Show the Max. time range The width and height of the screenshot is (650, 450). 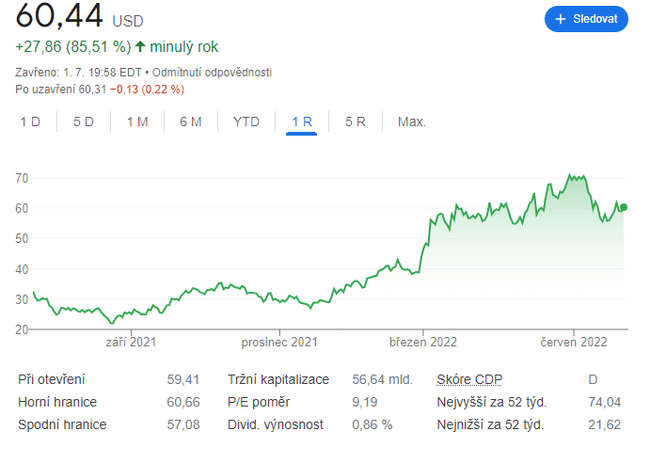point(411,122)
